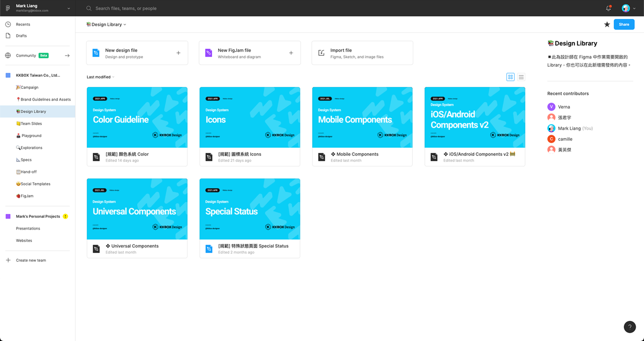Open KKBOX Taiwan Co., Ltd team

(38, 75)
